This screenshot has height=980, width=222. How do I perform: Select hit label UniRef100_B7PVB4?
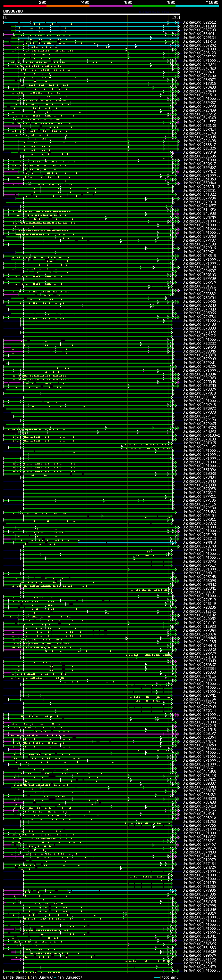(x=199, y=198)
